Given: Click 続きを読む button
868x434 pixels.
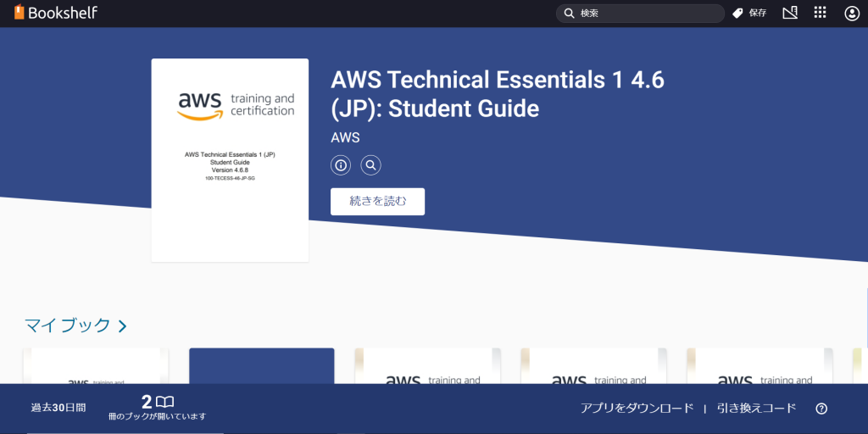Looking at the screenshot, I should pos(377,202).
